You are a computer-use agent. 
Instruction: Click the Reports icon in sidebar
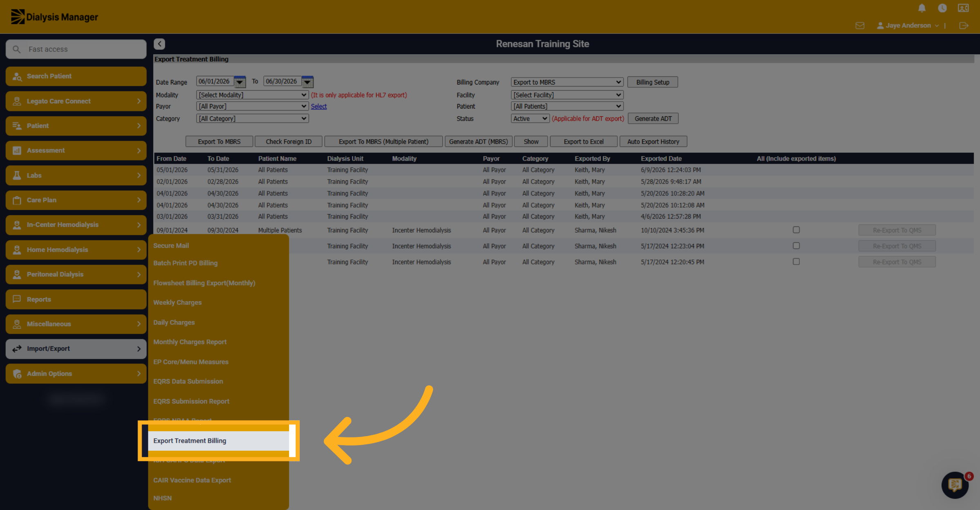coord(17,299)
